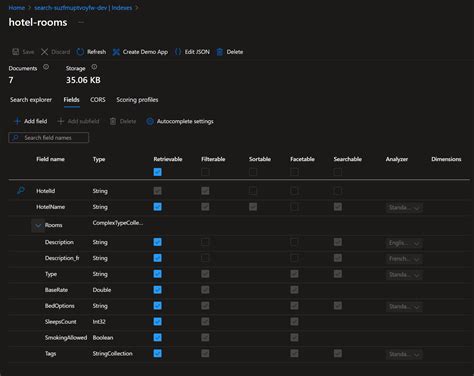Image resolution: width=474 pixels, height=376 pixels.
Task: Collapse the Rooms complex field
Action: (x=38, y=225)
